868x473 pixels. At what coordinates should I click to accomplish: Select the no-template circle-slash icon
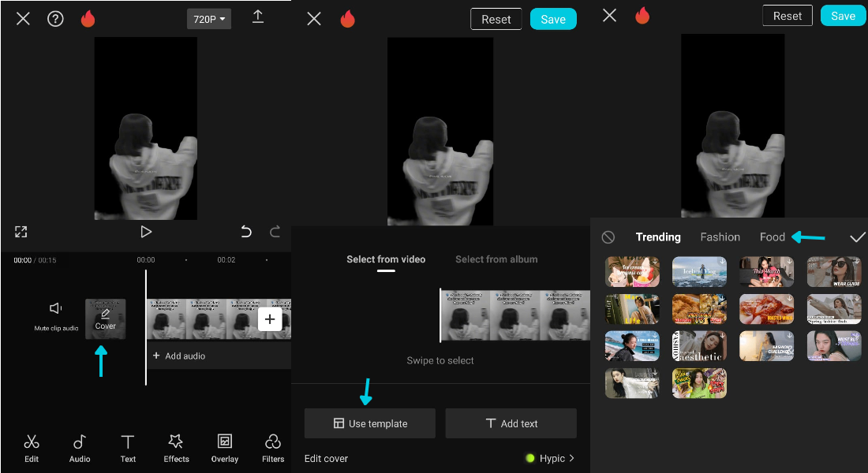[608, 237]
